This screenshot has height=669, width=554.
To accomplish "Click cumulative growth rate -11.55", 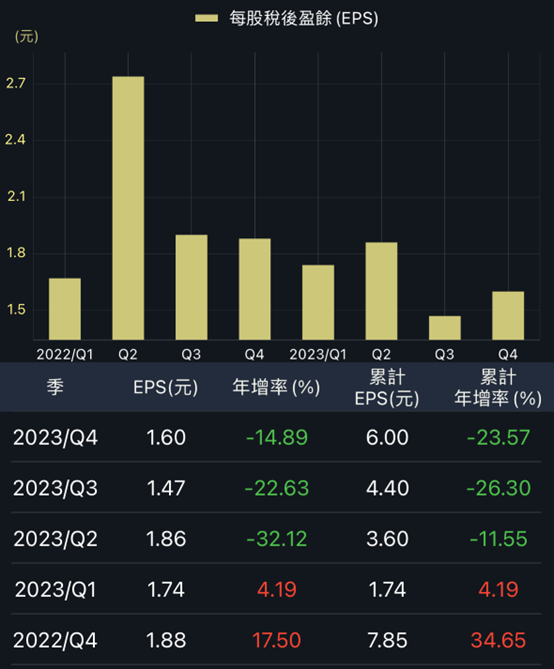I will (499, 539).
